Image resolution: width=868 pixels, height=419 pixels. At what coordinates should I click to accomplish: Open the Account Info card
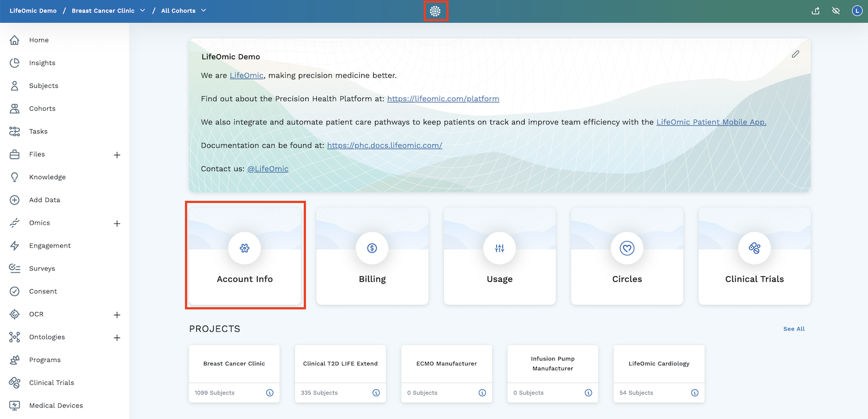(245, 256)
